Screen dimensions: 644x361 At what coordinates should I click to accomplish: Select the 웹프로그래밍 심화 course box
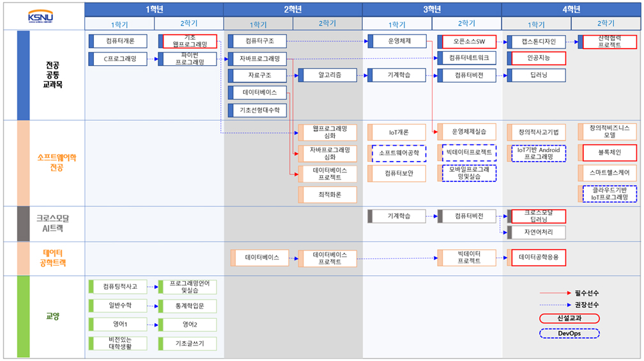327,132
